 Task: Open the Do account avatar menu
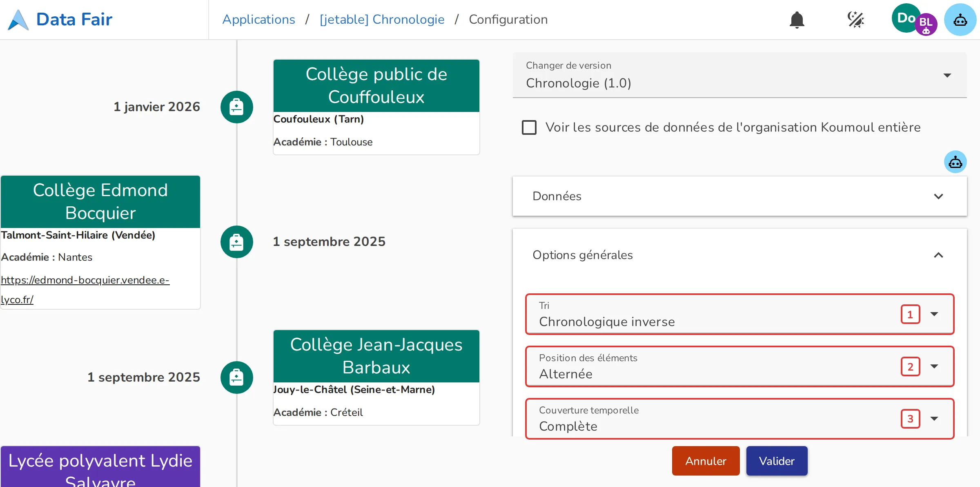coord(906,18)
